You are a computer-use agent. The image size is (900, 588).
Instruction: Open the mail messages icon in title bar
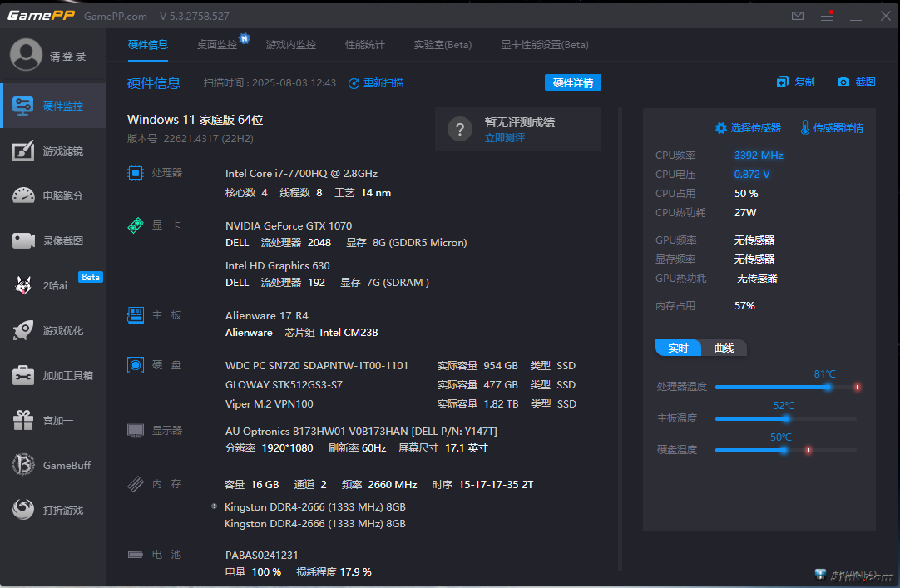[x=798, y=16]
